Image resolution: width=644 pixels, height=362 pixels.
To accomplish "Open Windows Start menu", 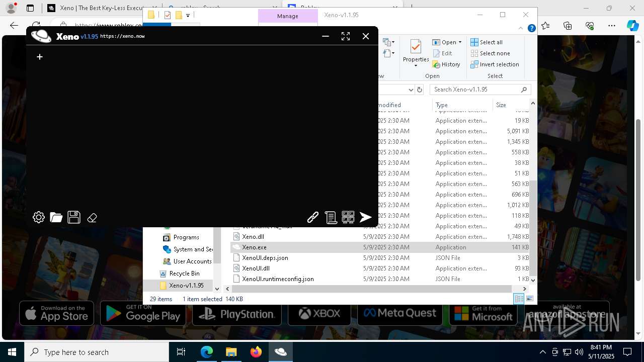I will [12, 352].
